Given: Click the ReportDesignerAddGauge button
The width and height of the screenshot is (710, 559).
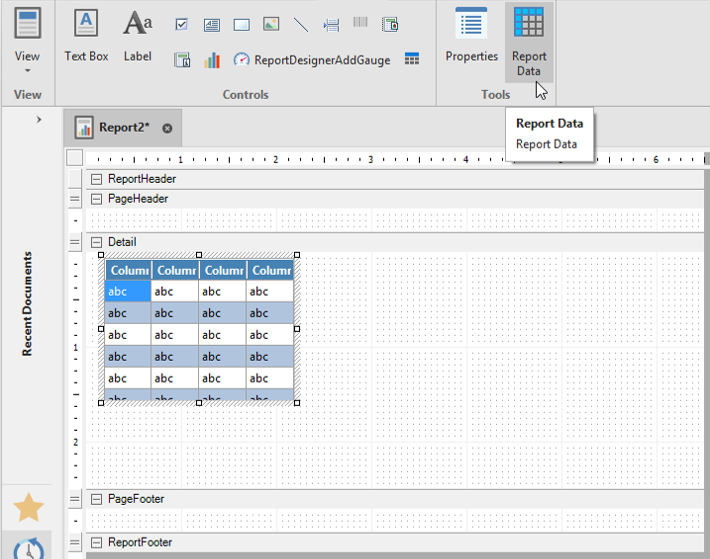Looking at the screenshot, I should click(312, 60).
